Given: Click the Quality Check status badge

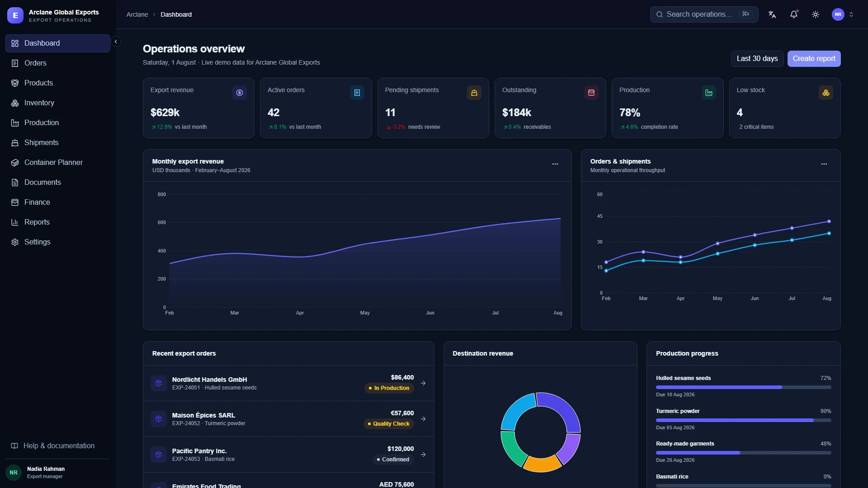Looking at the screenshot, I should click(389, 424).
